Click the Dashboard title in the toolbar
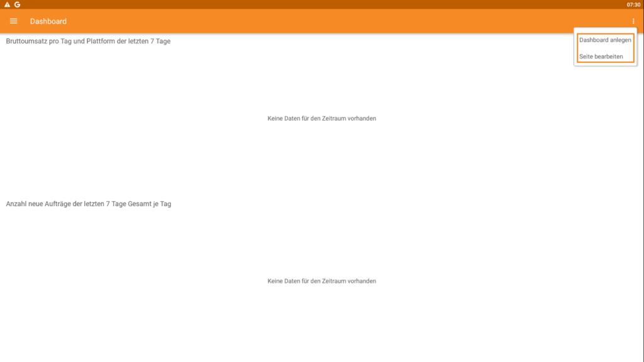 49,21
